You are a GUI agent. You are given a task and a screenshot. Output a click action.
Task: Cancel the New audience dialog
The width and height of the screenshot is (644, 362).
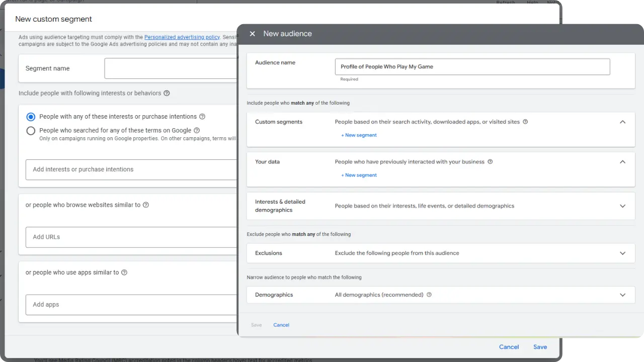[x=281, y=325]
